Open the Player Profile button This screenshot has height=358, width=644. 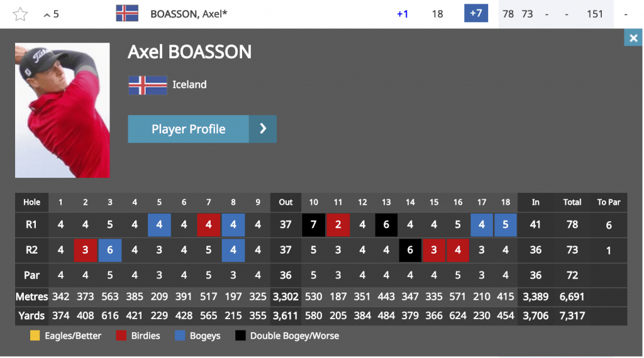[202, 129]
